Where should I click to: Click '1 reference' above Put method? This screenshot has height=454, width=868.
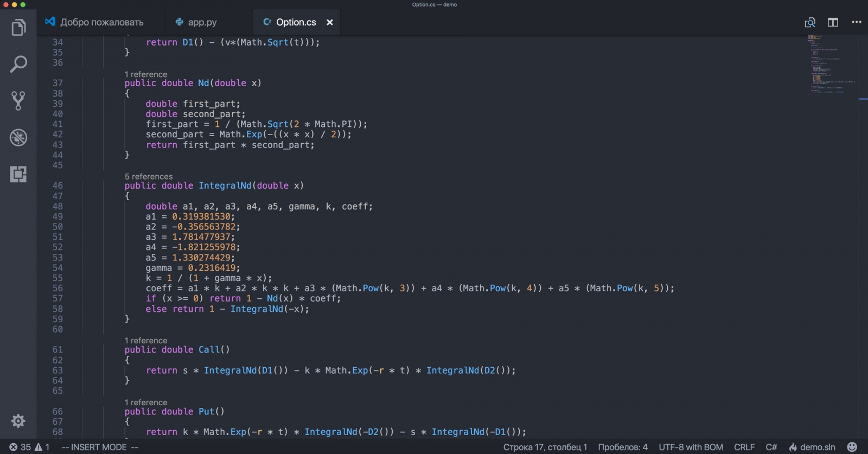[x=146, y=402]
